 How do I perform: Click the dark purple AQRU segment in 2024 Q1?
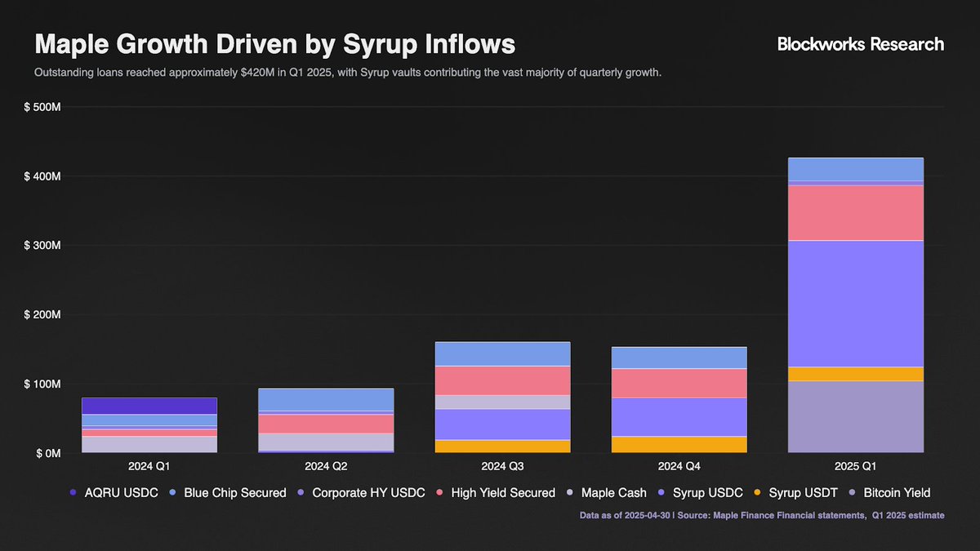(x=149, y=406)
